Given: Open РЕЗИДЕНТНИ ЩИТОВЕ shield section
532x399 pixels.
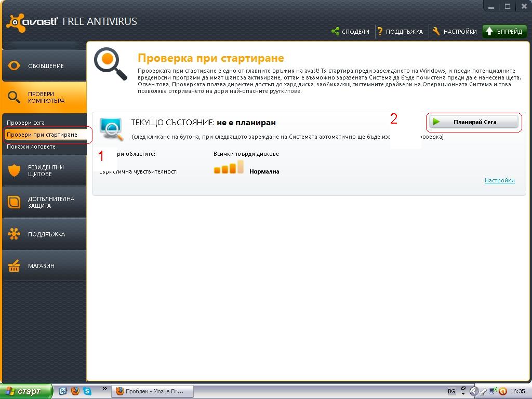Looking at the screenshot, I should 44,170.
